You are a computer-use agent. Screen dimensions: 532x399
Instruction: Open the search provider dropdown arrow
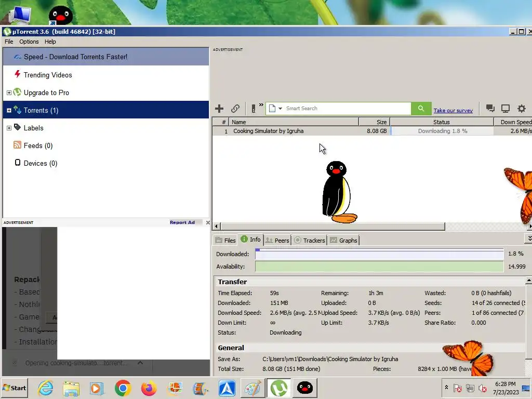click(x=280, y=109)
